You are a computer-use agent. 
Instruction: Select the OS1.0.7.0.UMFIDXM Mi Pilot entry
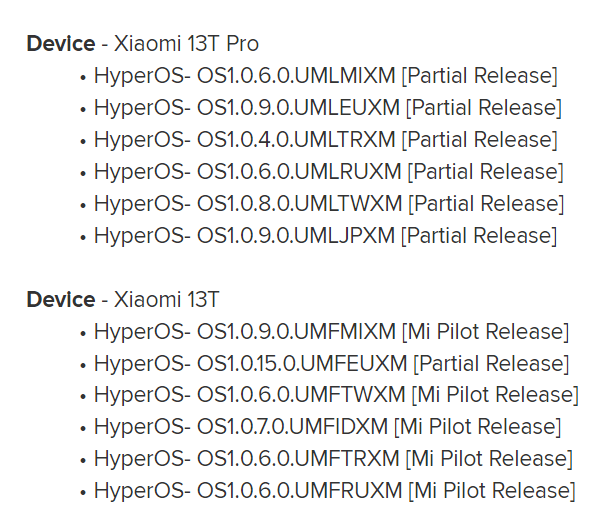coord(328,427)
